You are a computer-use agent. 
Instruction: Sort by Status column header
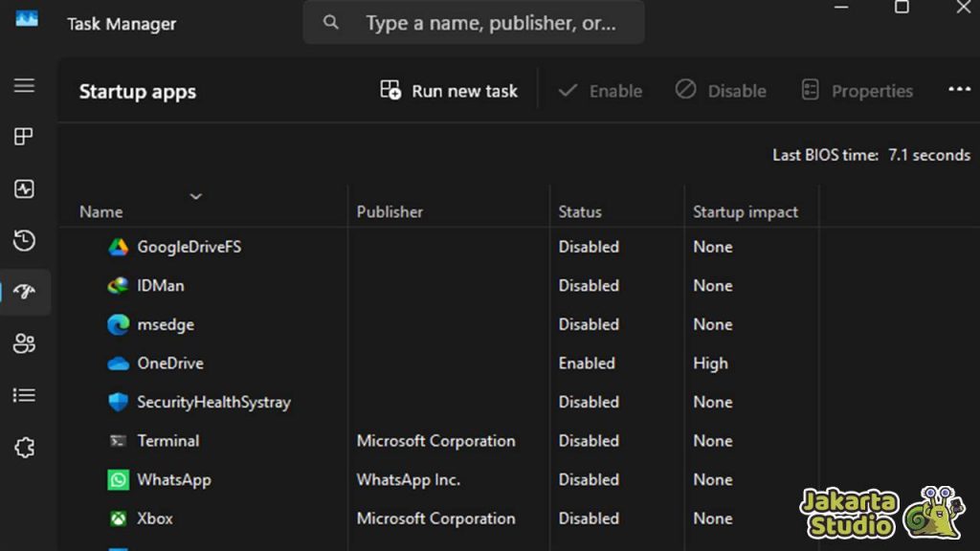pos(580,211)
